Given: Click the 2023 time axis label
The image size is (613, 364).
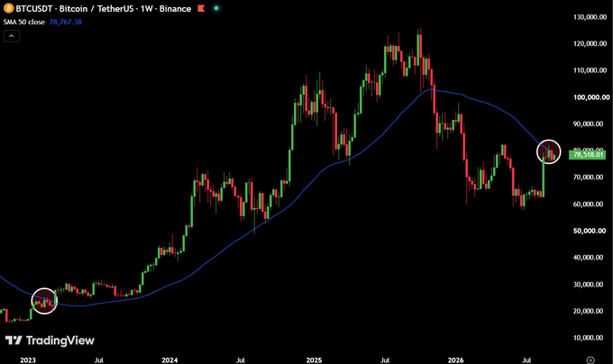Looking at the screenshot, I should click(x=28, y=360).
